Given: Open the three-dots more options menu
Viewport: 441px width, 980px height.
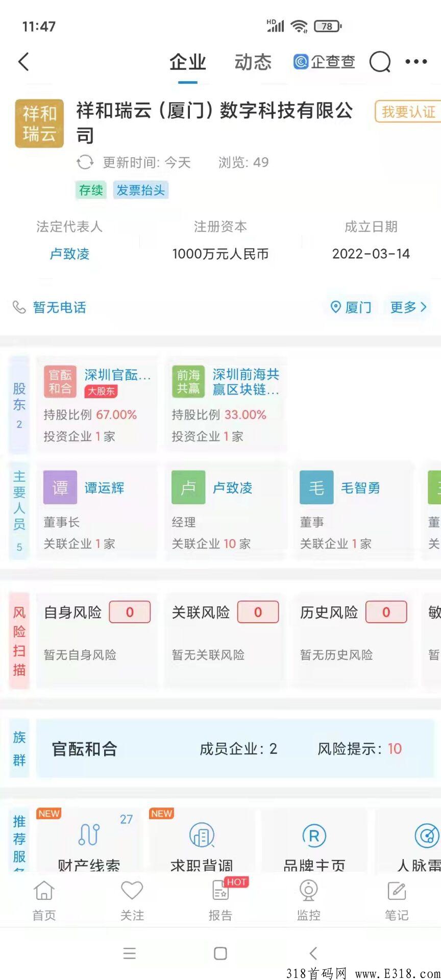Looking at the screenshot, I should point(416,62).
